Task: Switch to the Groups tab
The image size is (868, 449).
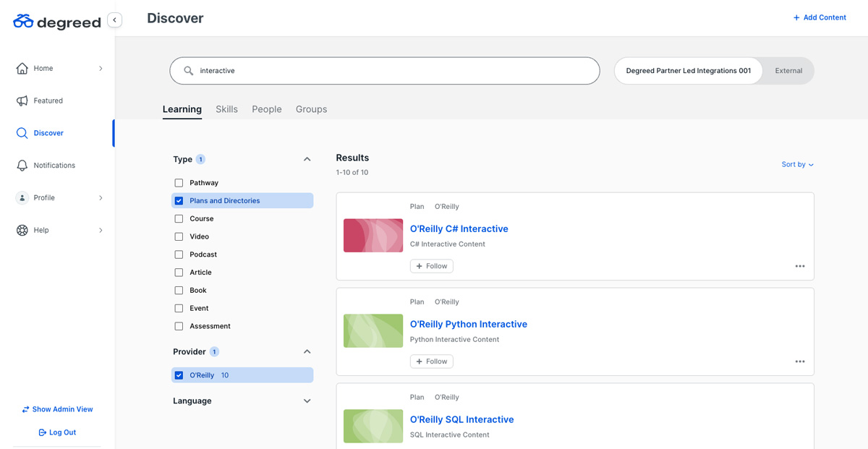Action: click(311, 109)
